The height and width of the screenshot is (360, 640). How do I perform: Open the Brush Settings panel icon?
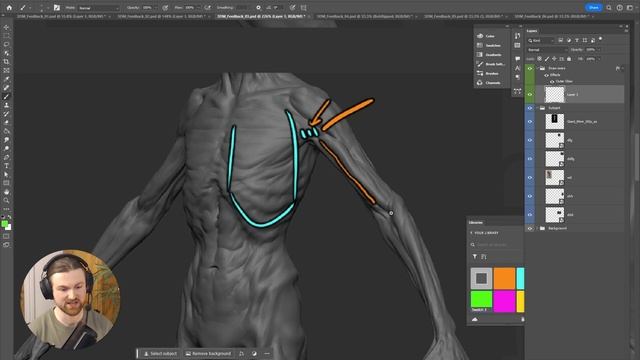pos(480,64)
